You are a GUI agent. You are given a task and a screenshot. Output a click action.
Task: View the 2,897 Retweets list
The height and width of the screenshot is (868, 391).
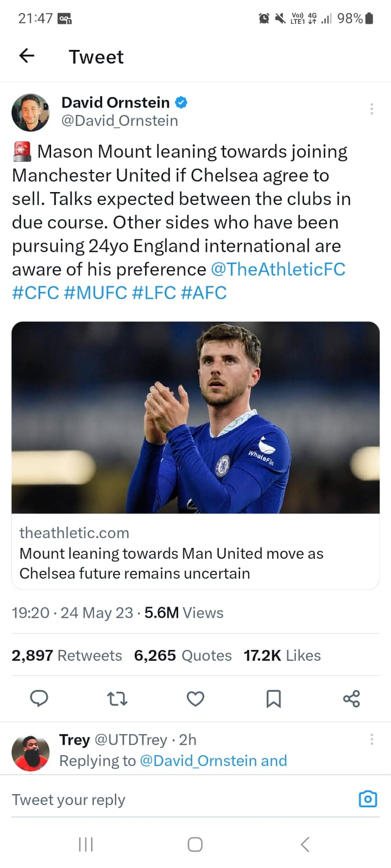pyautogui.click(x=67, y=655)
